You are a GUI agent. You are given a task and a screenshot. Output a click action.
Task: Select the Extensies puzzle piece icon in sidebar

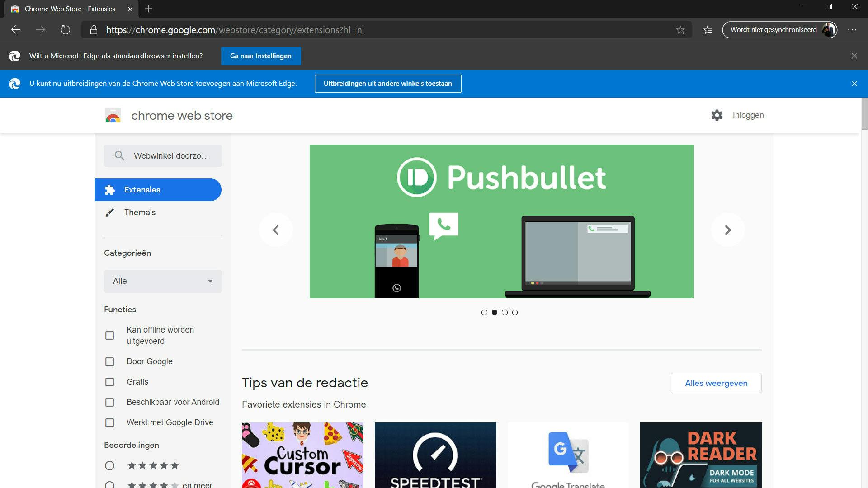110,190
